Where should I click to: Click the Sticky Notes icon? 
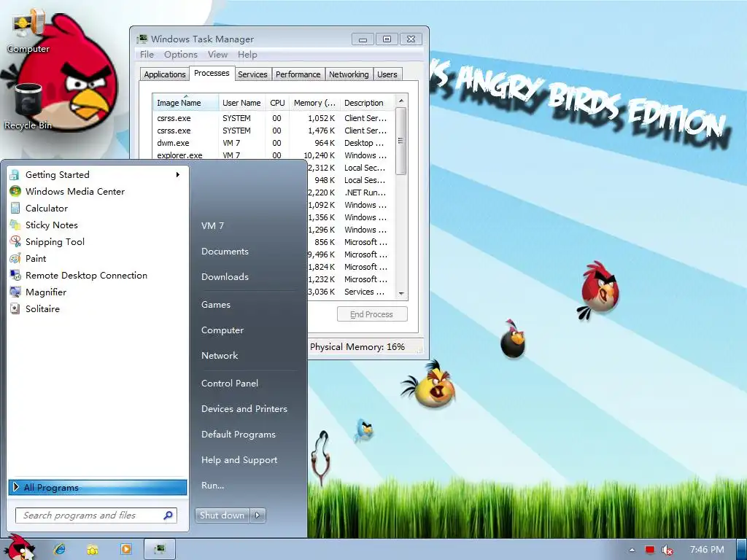[15, 225]
